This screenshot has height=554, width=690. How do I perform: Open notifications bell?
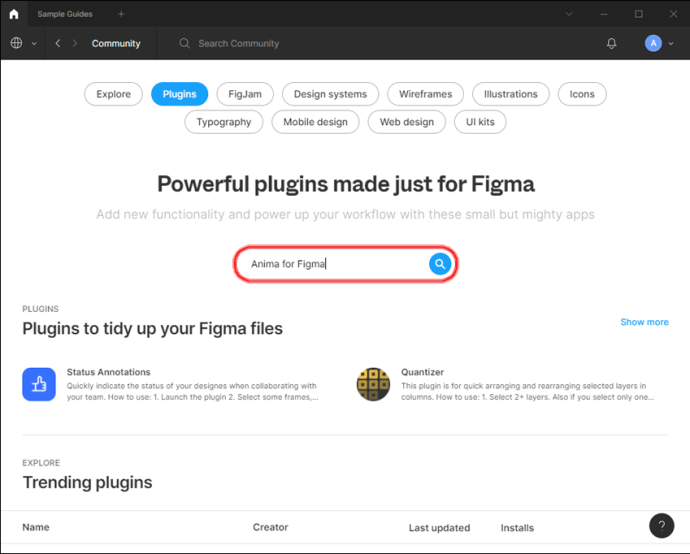click(611, 43)
